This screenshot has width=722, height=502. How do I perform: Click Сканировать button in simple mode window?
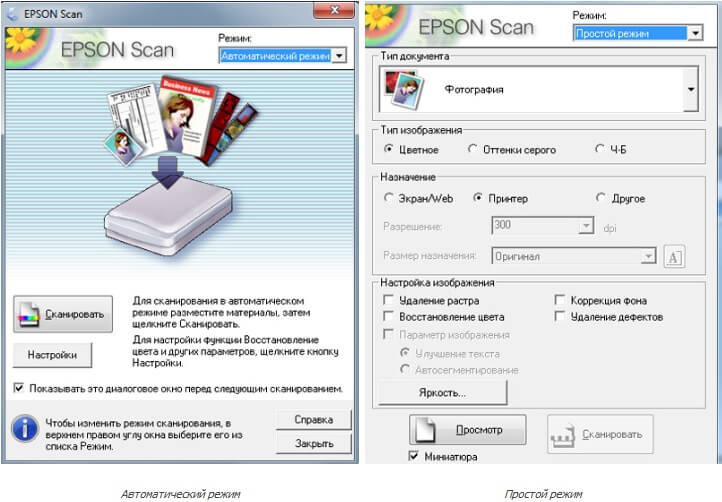[x=600, y=434]
